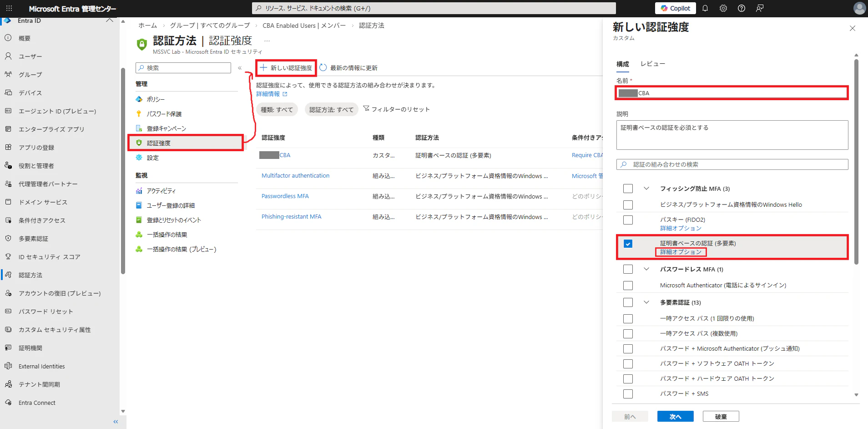Check the パスキー (FIDO2) option
Screen dimensions: 868x429
tap(628, 220)
